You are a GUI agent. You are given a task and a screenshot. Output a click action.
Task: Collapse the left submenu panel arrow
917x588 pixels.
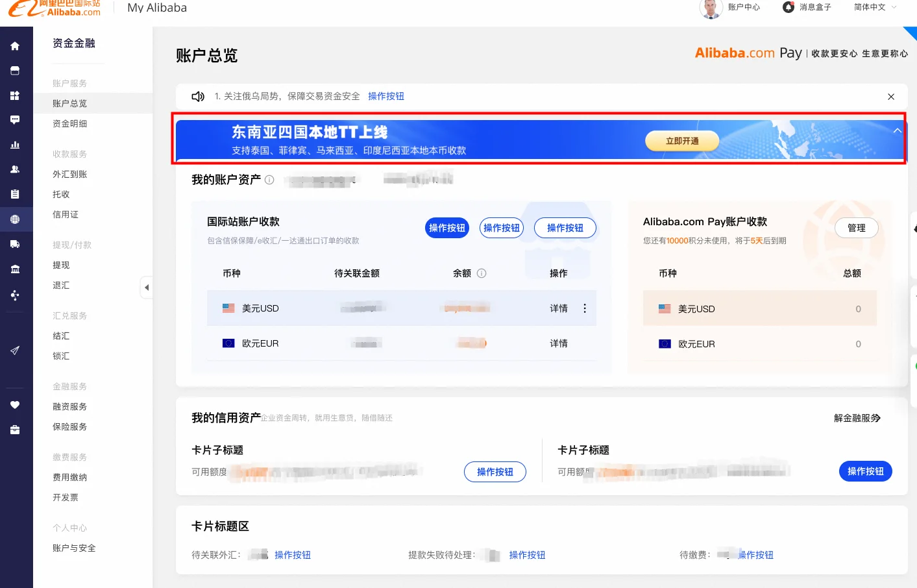[147, 288]
